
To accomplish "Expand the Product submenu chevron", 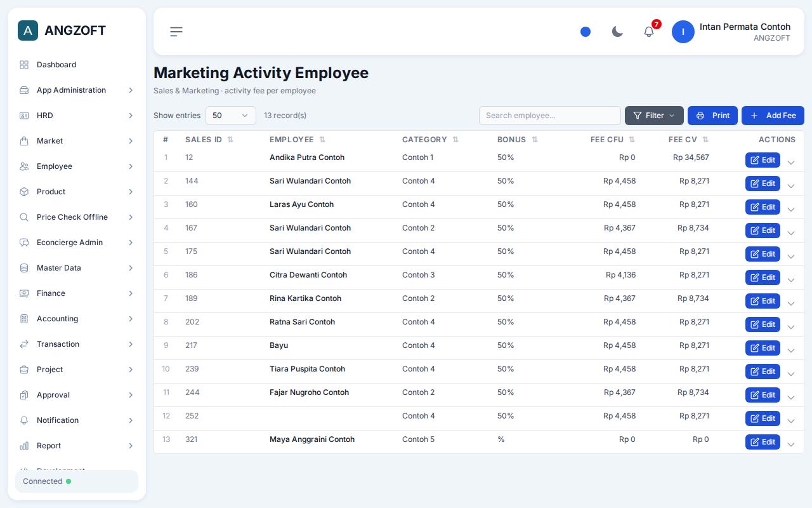I will (x=131, y=192).
